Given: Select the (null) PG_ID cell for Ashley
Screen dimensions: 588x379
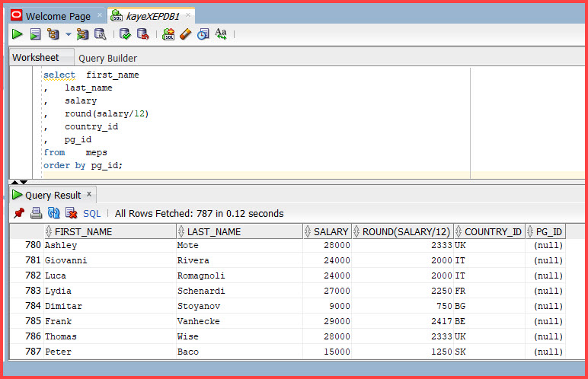Looking at the screenshot, I should click(x=545, y=245).
